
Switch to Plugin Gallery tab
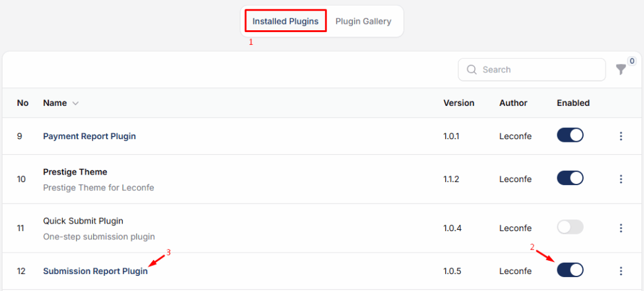point(364,21)
